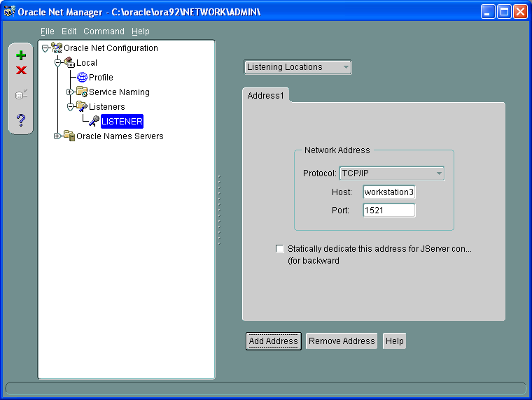Select the Service Naming tree label
This screenshot has height=400, width=532.
(x=119, y=92)
